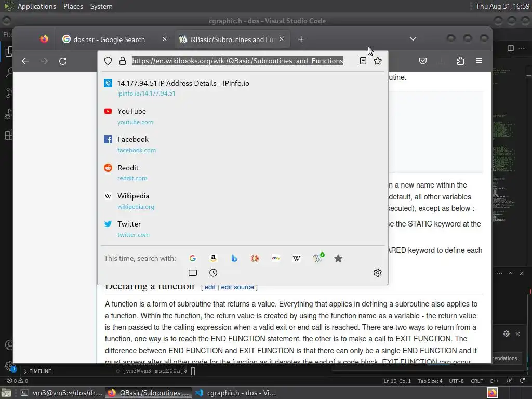Close the QBasic Subroutines tab
The image size is (532, 399).
[x=282, y=39]
